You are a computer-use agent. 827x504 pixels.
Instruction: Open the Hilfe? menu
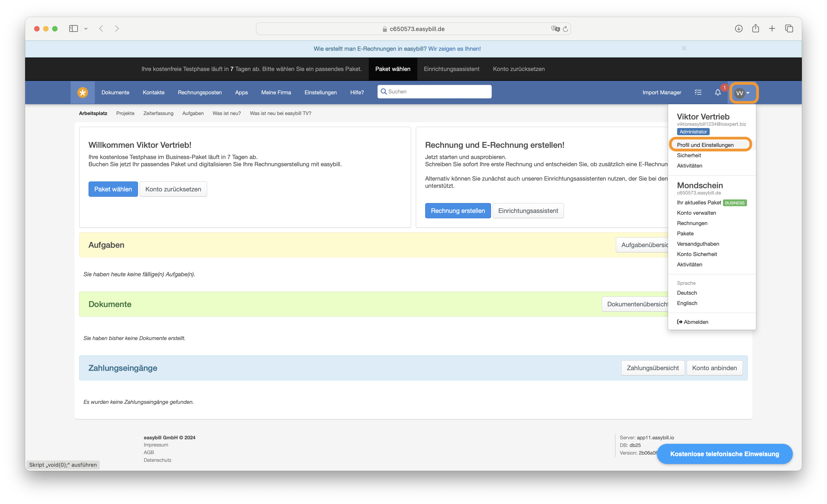tap(357, 92)
